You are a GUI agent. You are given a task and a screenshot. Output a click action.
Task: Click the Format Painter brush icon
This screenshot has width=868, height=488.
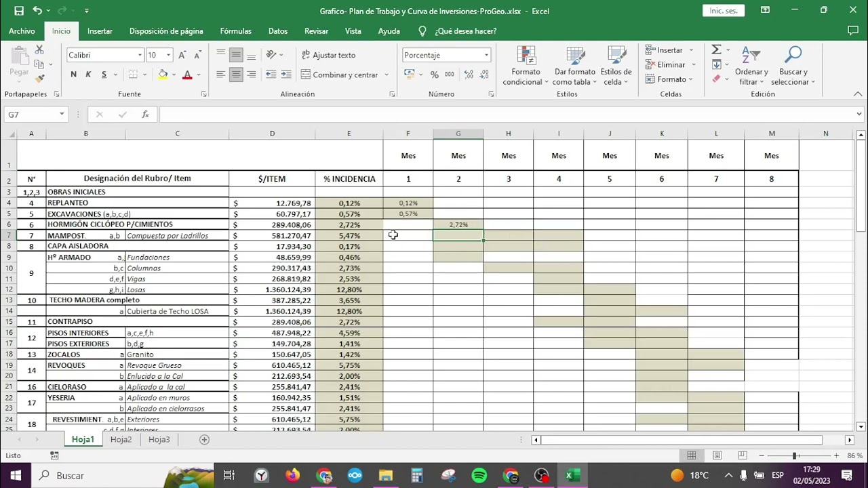[x=39, y=79]
